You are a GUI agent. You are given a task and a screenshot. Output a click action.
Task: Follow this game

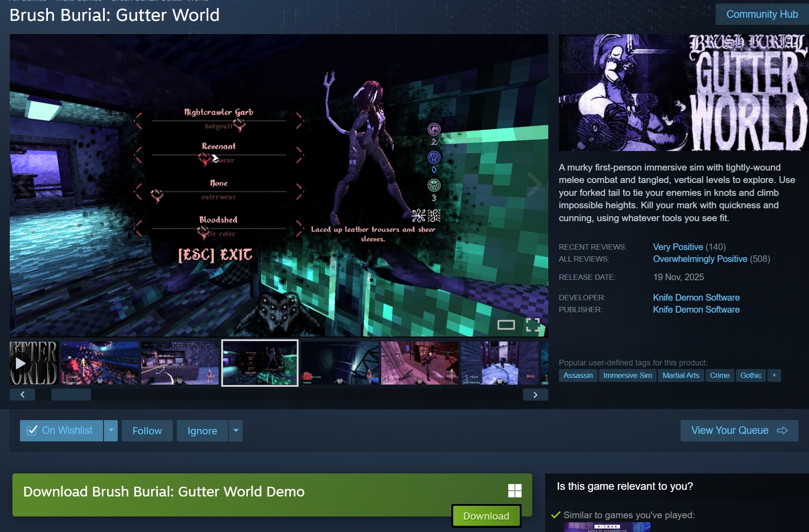(x=147, y=431)
